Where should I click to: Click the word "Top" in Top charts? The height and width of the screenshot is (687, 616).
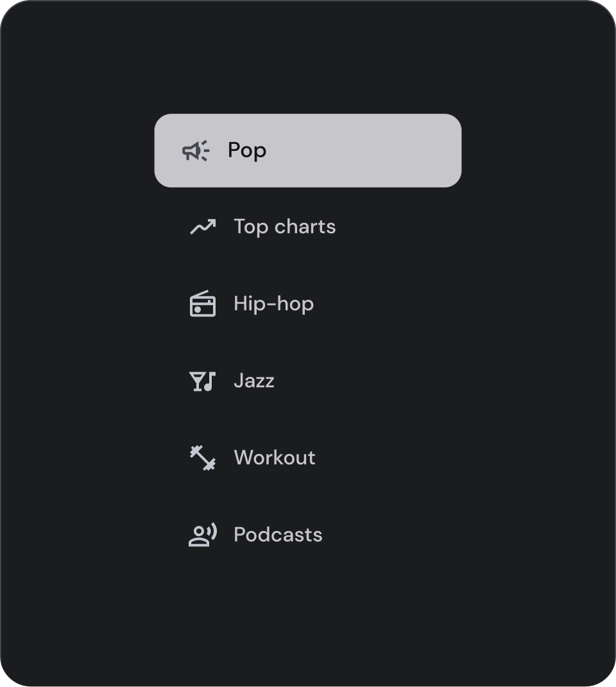pos(250,227)
